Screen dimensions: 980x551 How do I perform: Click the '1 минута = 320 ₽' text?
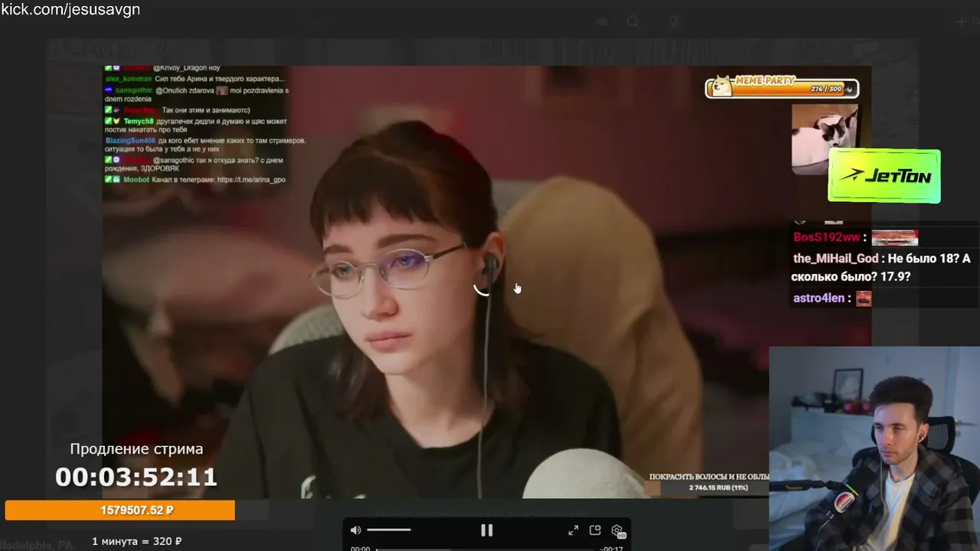click(137, 542)
